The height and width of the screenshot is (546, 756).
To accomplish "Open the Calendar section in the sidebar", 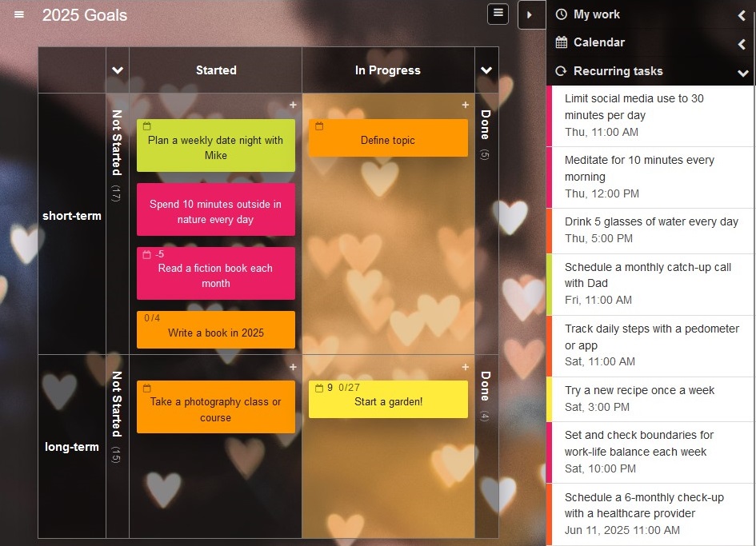I will click(740, 42).
